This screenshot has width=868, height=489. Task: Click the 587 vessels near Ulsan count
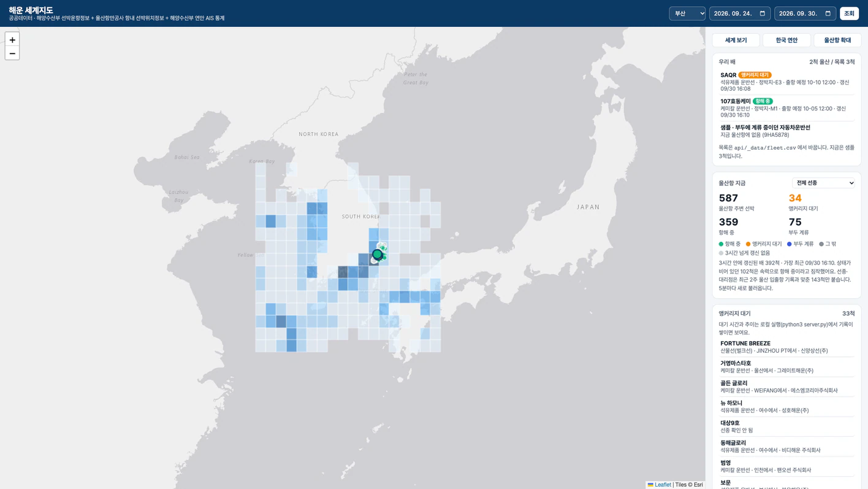click(x=728, y=198)
